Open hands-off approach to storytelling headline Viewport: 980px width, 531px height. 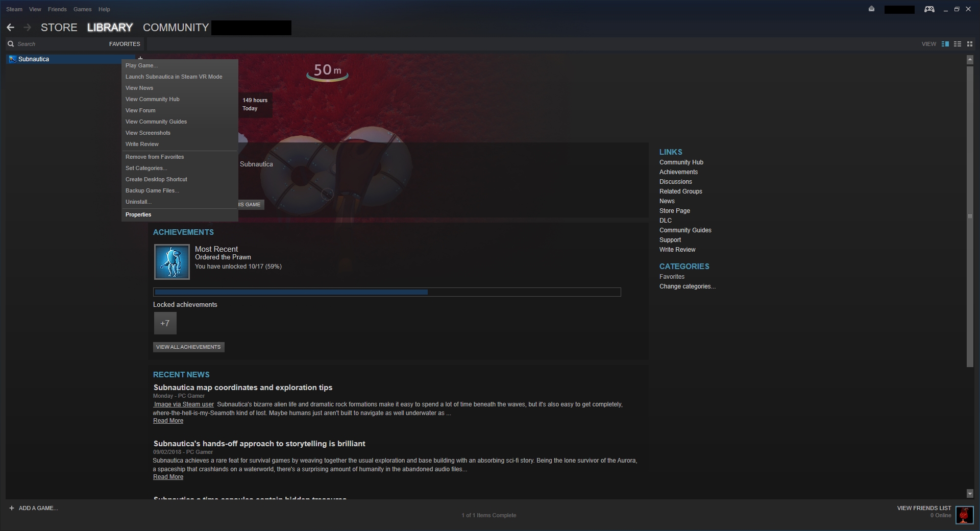259,444
